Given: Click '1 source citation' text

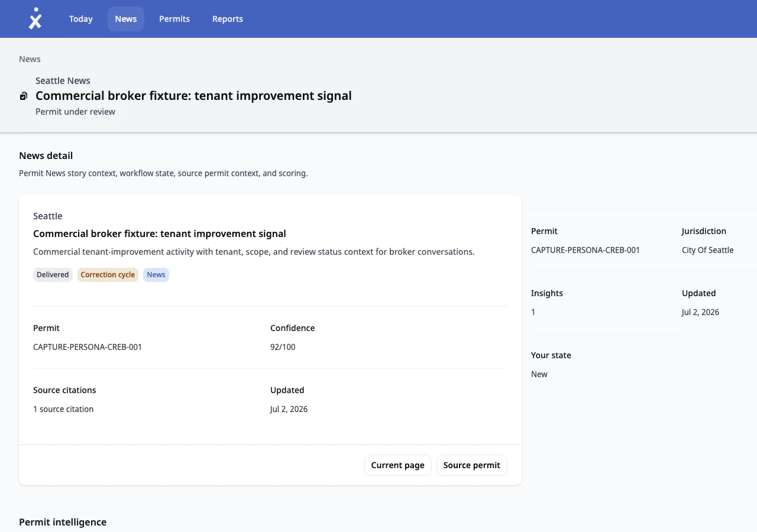Looking at the screenshot, I should point(63,409).
